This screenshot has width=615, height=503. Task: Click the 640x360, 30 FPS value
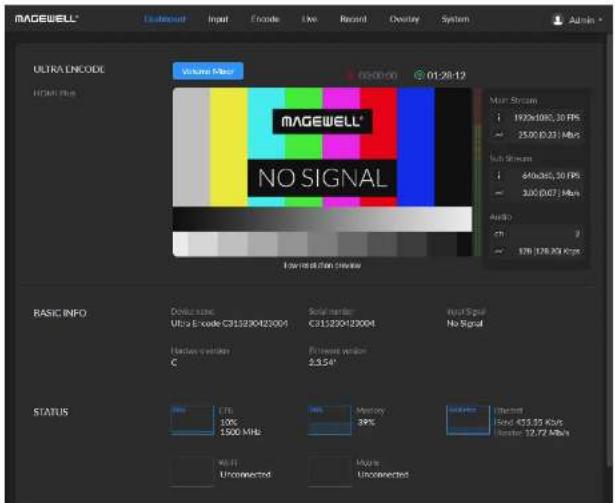pyautogui.click(x=550, y=175)
